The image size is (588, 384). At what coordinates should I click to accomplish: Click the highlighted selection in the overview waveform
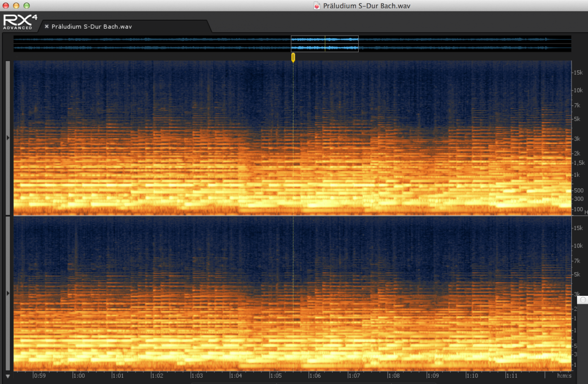324,44
